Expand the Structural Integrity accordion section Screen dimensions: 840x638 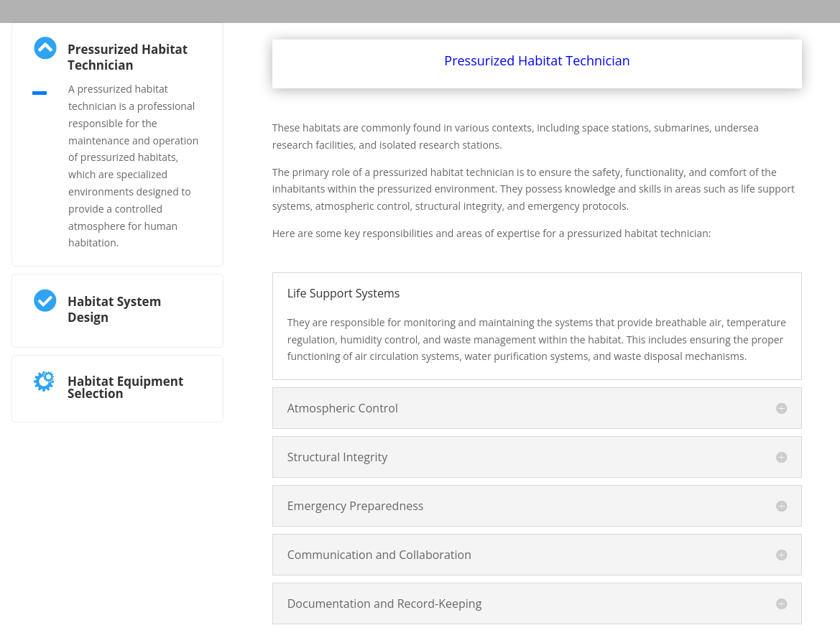coord(338,457)
